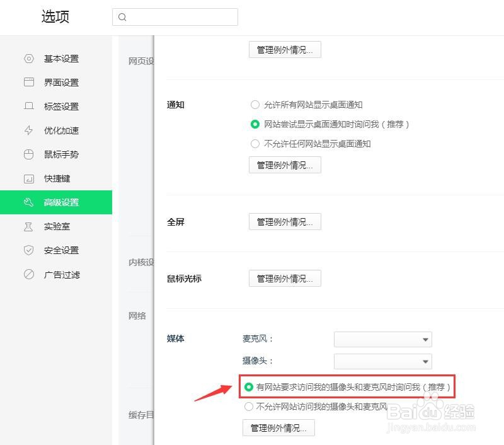Open 快捷键 settings icon
Image resolution: width=504 pixels, height=445 pixels.
click(29, 178)
